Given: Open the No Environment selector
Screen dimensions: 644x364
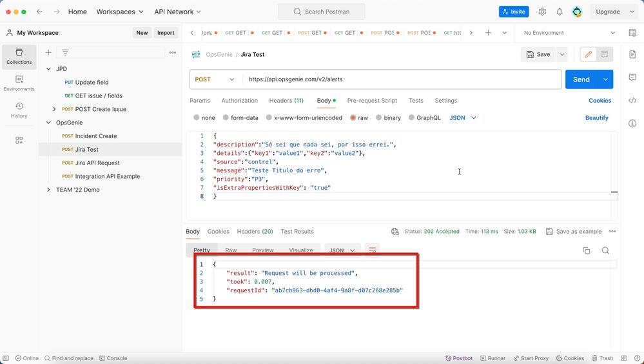Looking at the screenshot, I should click(569, 33).
